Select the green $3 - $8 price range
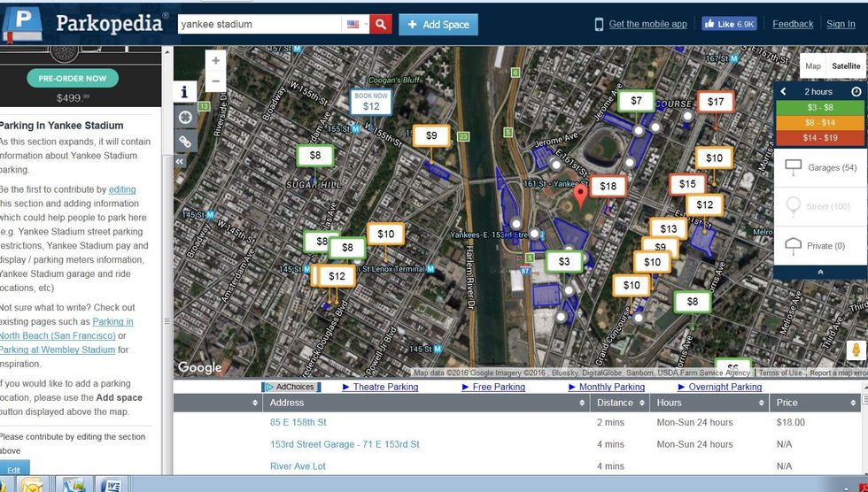 tap(820, 107)
